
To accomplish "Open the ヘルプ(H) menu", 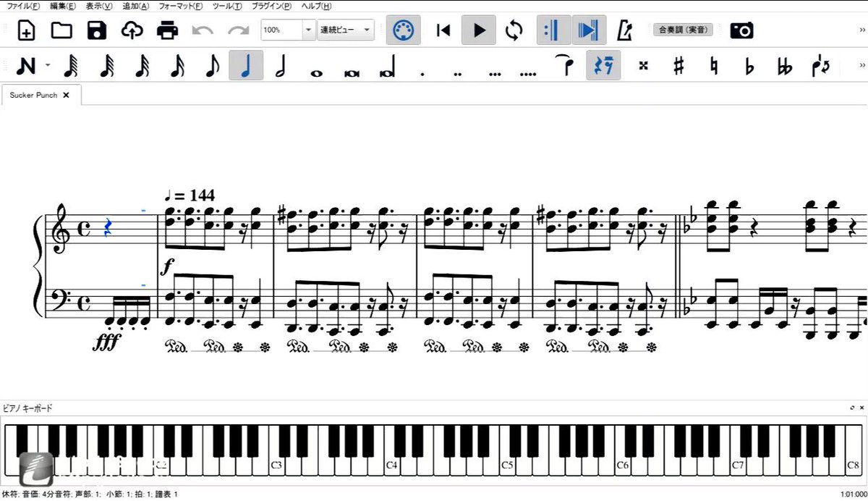I will tap(317, 6).
